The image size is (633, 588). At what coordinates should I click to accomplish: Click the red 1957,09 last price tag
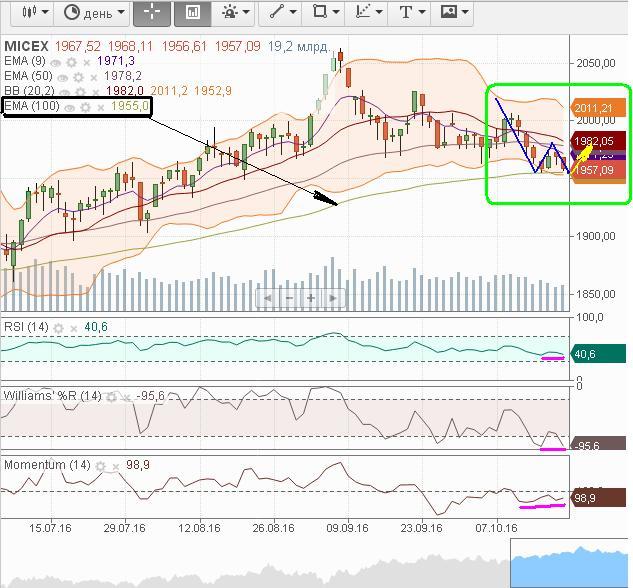598,170
